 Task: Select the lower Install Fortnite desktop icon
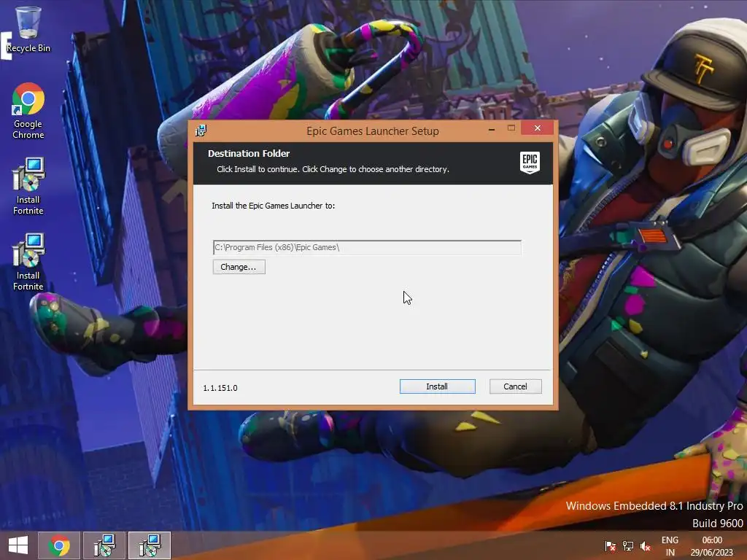coord(28,262)
